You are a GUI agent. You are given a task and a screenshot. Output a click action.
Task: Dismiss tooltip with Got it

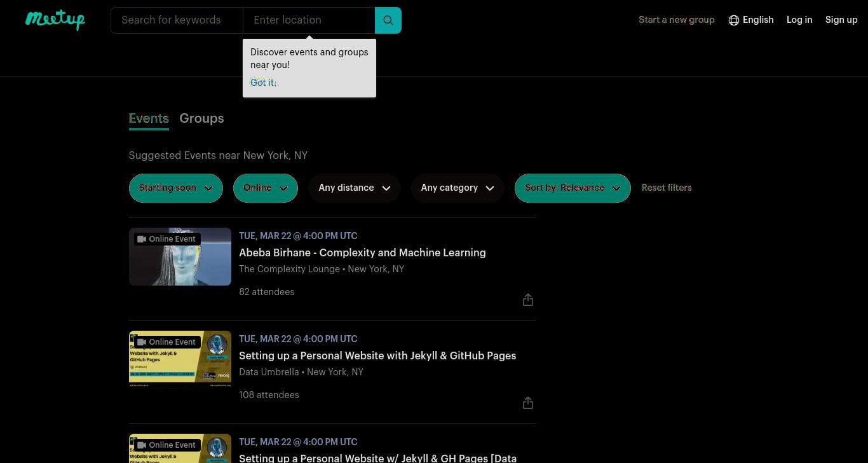263,83
